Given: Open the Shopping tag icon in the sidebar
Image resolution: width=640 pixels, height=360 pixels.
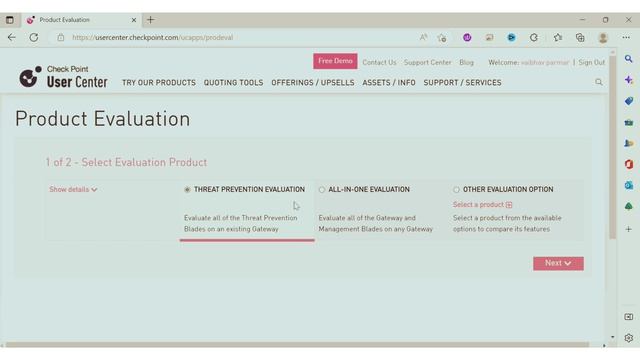Looking at the screenshot, I should 629,101.
